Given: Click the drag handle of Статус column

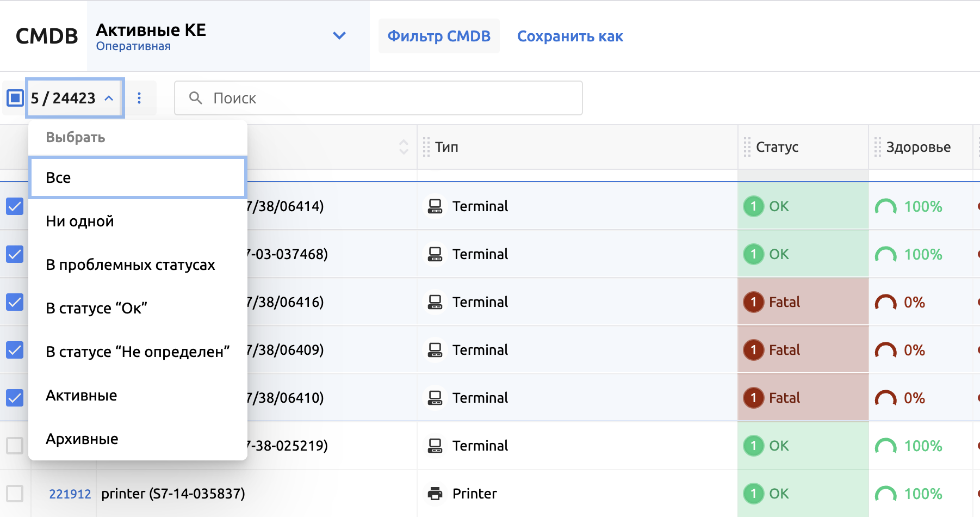Looking at the screenshot, I should pyautogui.click(x=747, y=147).
